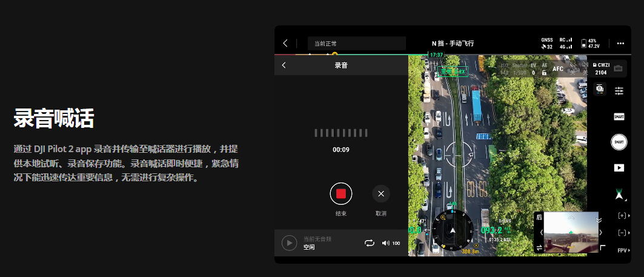Open the 当前正常 status bar field

[356, 43]
